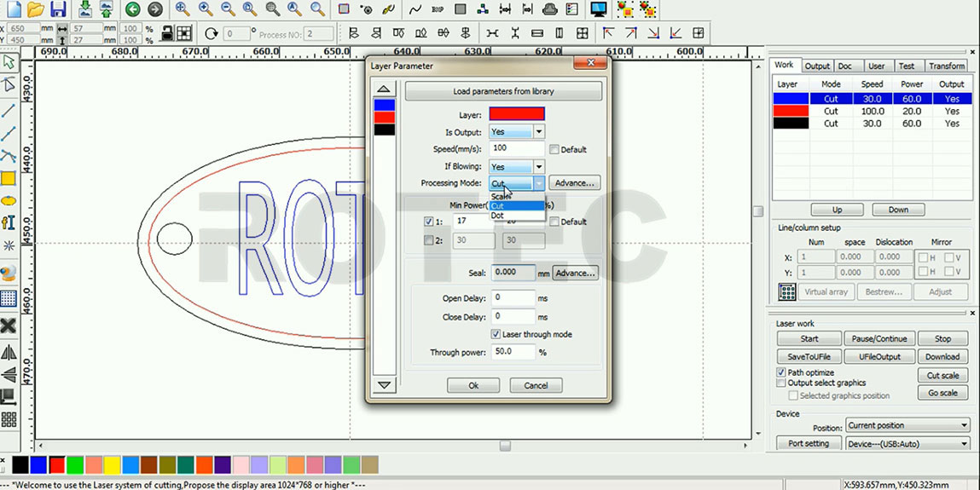Pick the green swatch in the color palette
This screenshot has width=980, height=490.
[x=75, y=464]
